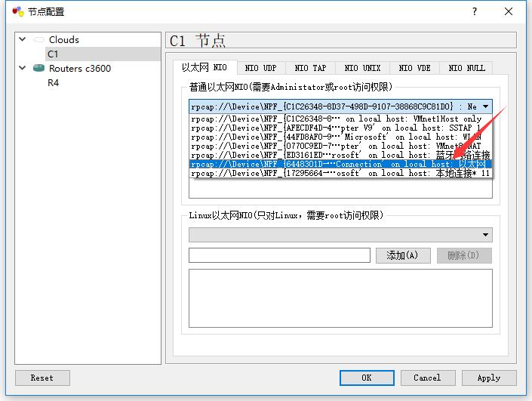
Task: Switch to the 以太网 NIO tab
Action: tap(204, 67)
